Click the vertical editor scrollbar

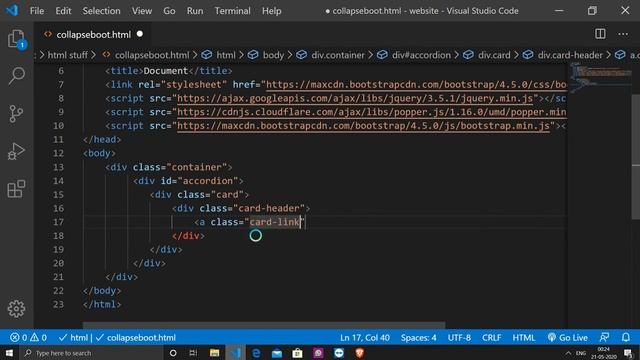[x=636, y=156]
